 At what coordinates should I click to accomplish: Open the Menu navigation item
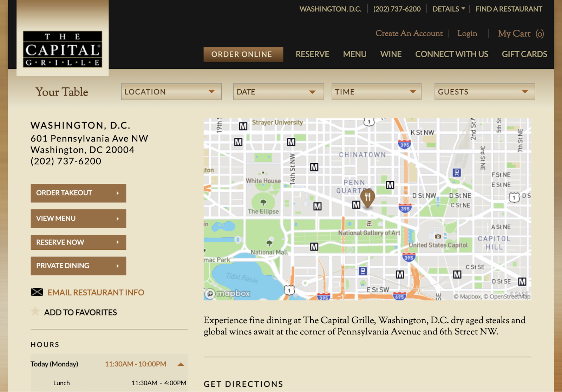point(355,54)
